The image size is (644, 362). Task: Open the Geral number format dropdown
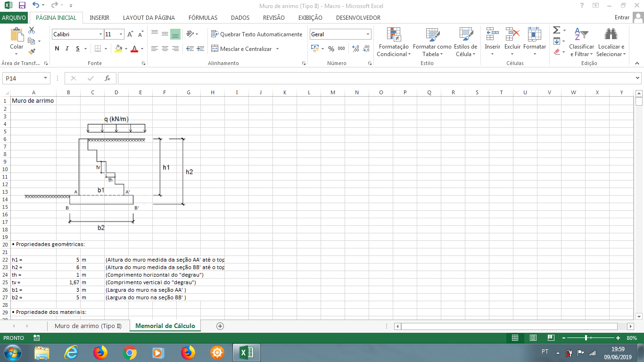pos(368,34)
